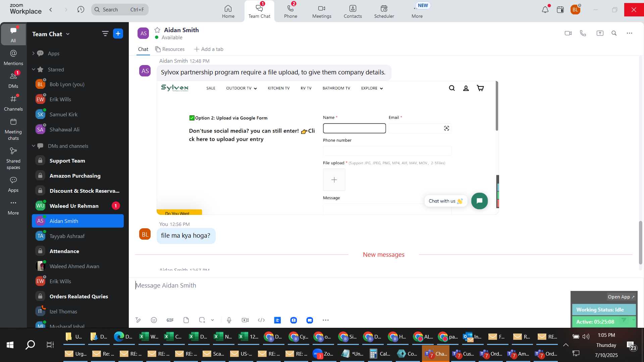The width and height of the screenshot is (644, 362).
Task: Open the BL profile avatar menu
Action: tap(575, 10)
